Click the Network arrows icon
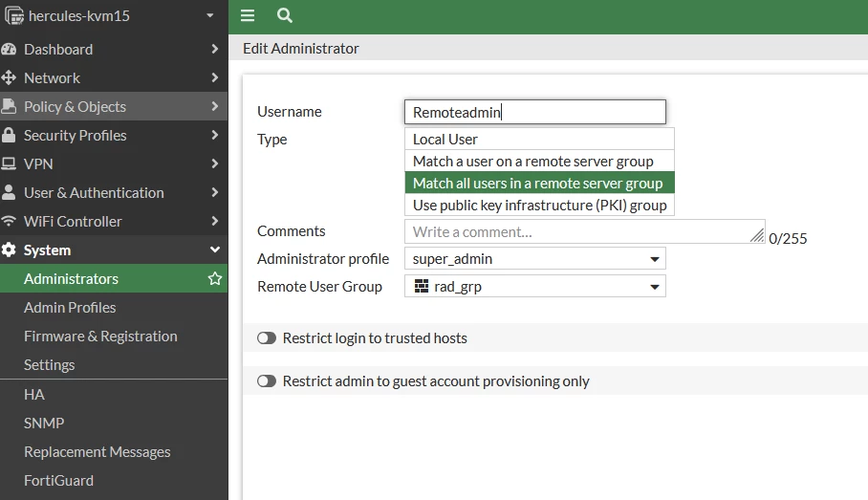Screen dimensions: 868x500 (9, 78)
